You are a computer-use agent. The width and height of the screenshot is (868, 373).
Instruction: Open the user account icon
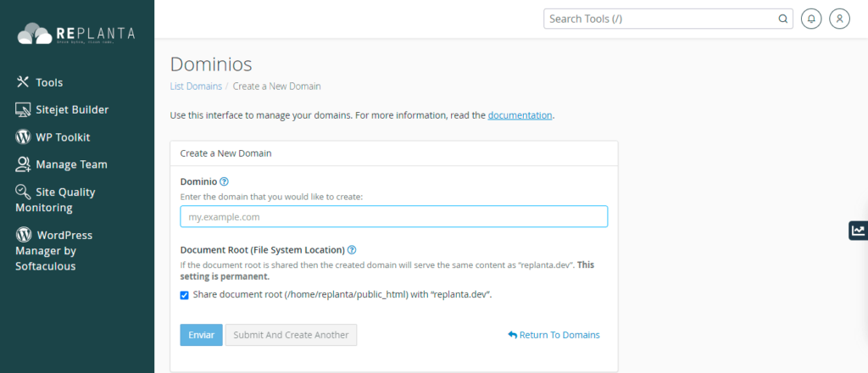839,19
